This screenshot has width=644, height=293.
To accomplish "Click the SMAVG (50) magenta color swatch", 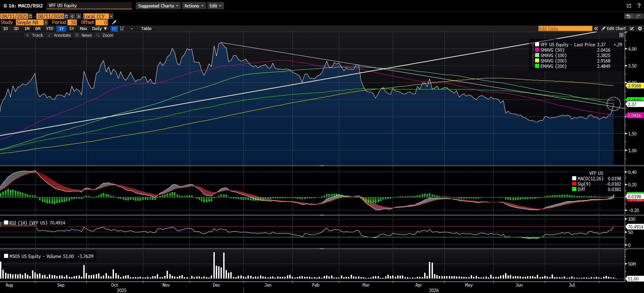I will tap(537, 50).
